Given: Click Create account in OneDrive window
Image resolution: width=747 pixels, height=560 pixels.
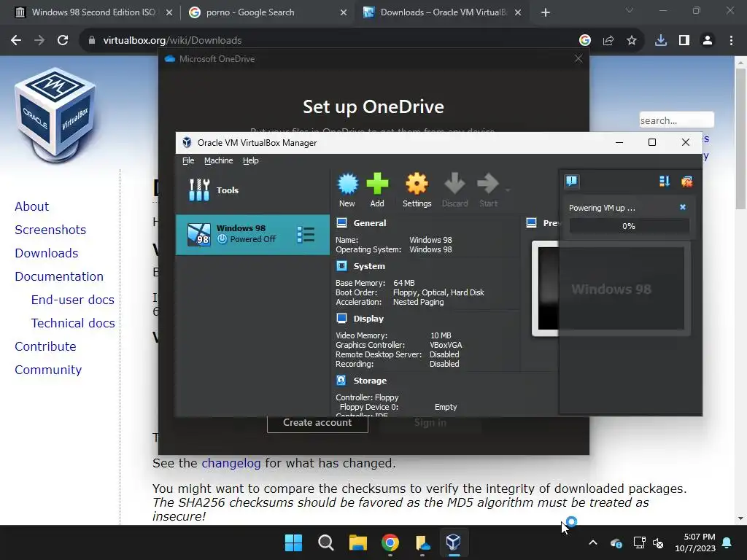Looking at the screenshot, I should tap(317, 423).
